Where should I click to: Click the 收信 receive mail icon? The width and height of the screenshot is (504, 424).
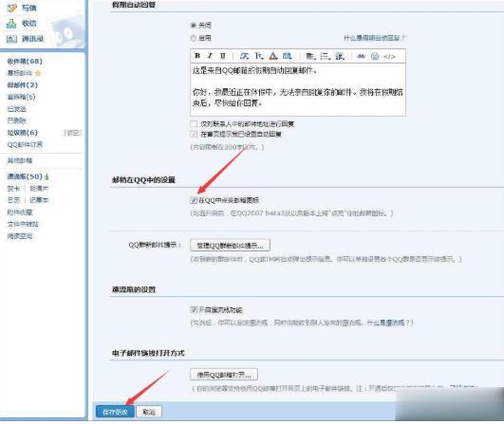pos(11,24)
